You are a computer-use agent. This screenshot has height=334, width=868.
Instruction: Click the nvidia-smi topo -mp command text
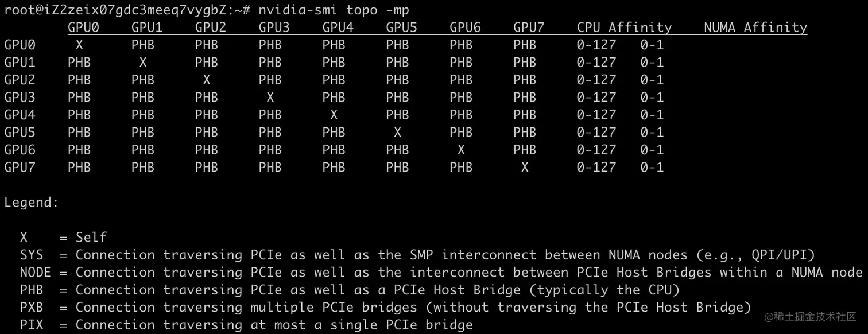tap(334, 10)
